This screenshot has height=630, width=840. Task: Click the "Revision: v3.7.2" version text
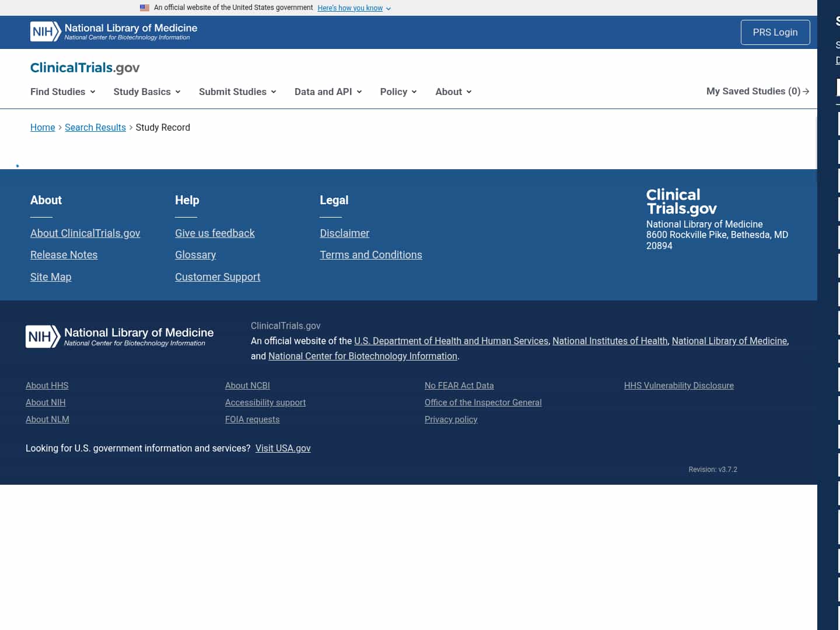(x=713, y=470)
